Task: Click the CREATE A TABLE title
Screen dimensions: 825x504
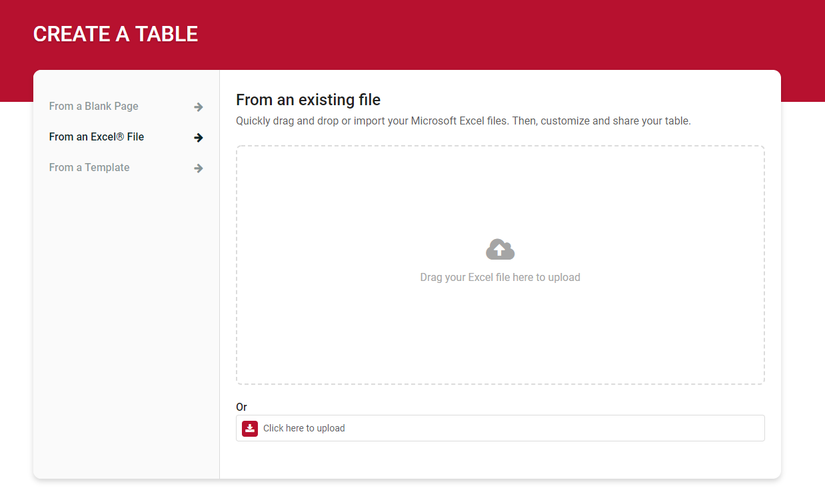Action: [x=116, y=34]
